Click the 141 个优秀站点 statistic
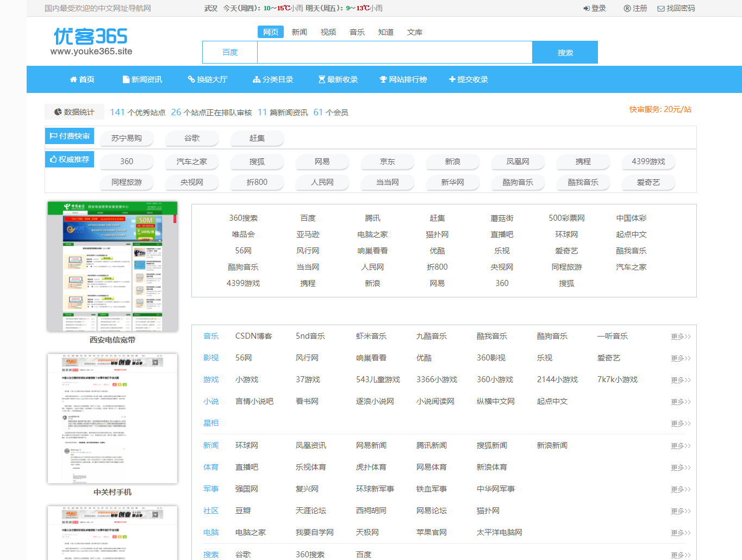This screenshot has width=742, height=560. click(x=138, y=112)
